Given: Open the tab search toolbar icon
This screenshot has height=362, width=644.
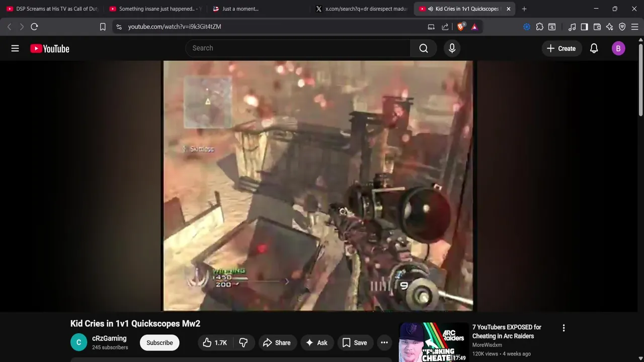Looking at the screenshot, I should point(552,27).
